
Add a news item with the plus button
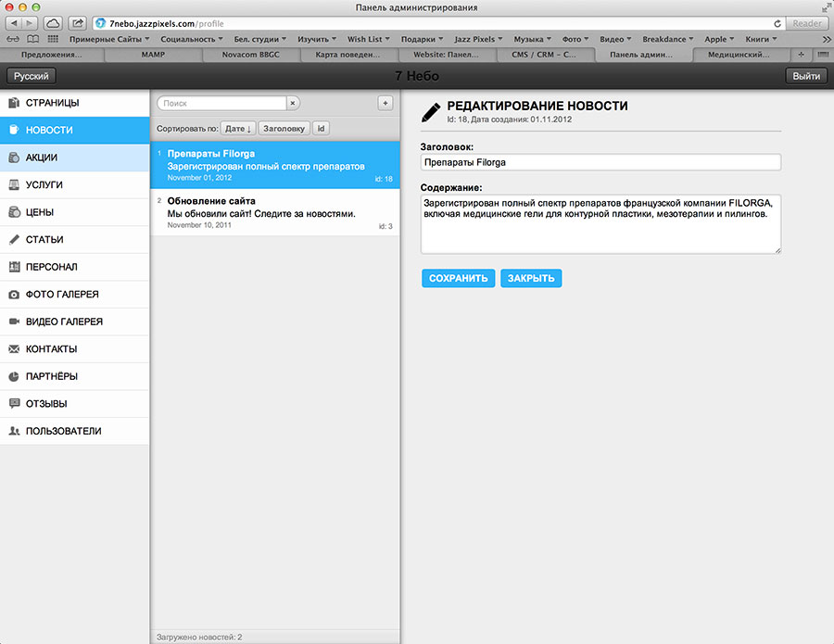[385, 103]
